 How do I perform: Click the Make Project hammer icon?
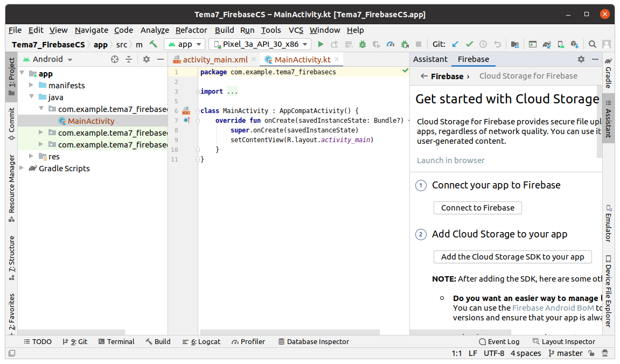[x=154, y=45]
